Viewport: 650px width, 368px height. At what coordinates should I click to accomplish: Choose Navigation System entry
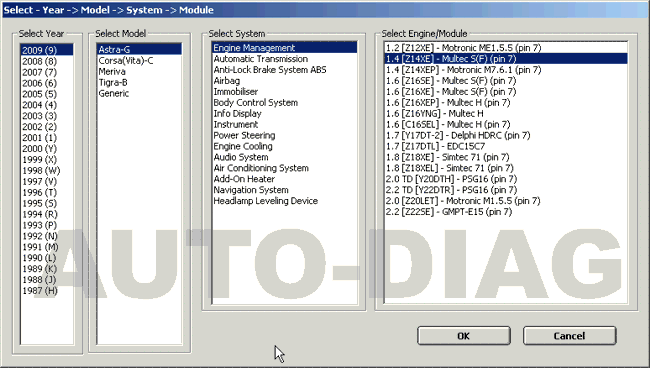(284, 189)
